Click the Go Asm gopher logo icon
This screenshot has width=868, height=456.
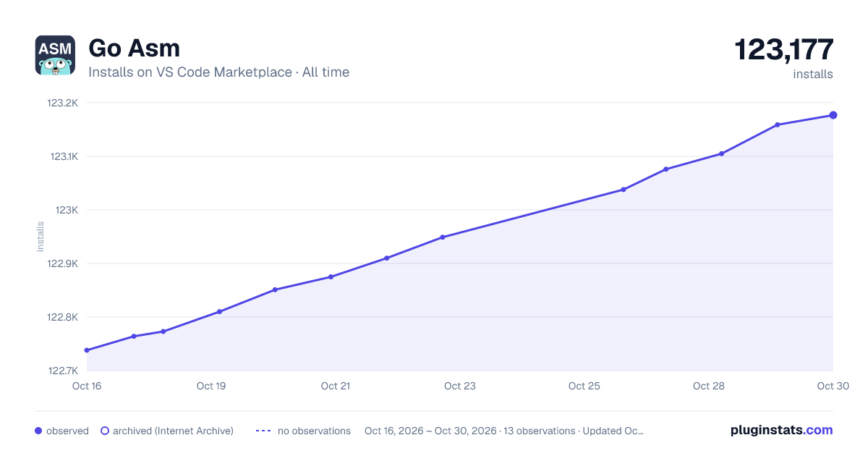55,55
